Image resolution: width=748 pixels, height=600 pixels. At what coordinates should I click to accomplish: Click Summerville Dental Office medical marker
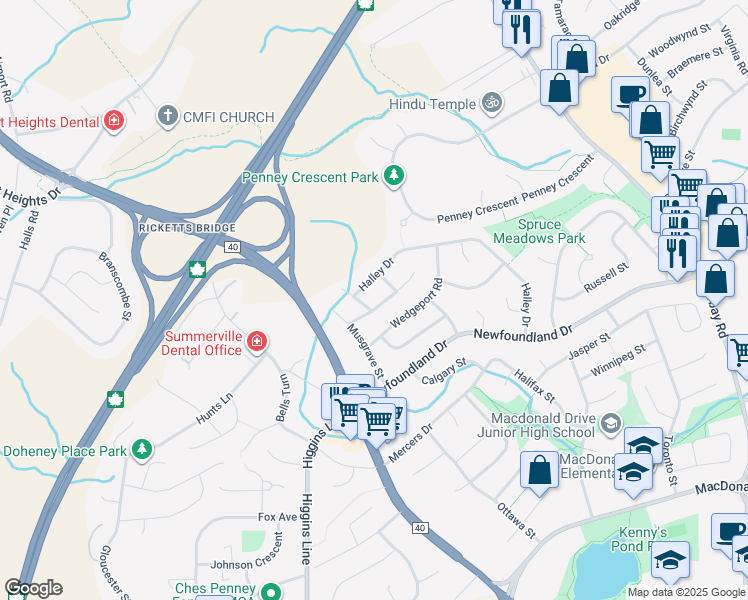pyautogui.click(x=257, y=341)
